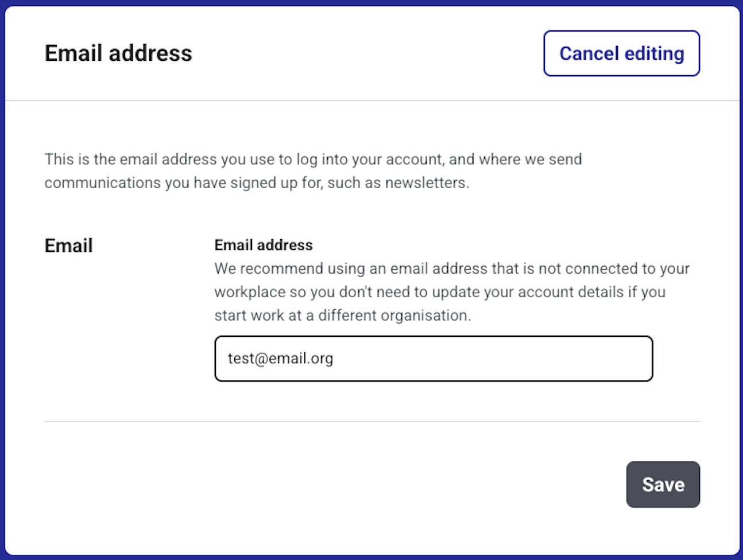Viewport: 743px width, 560px height.
Task: Click the test@email.org text in the field
Action: [x=280, y=359]
